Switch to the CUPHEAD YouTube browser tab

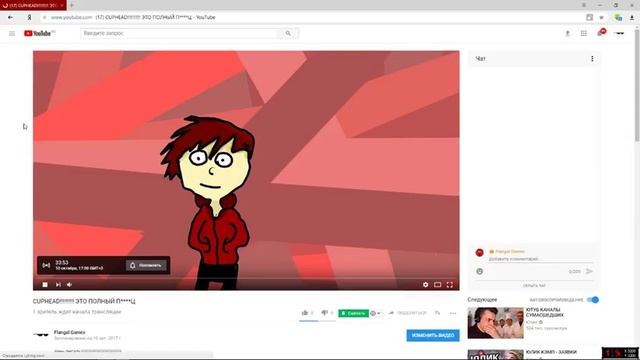point(33,5)
